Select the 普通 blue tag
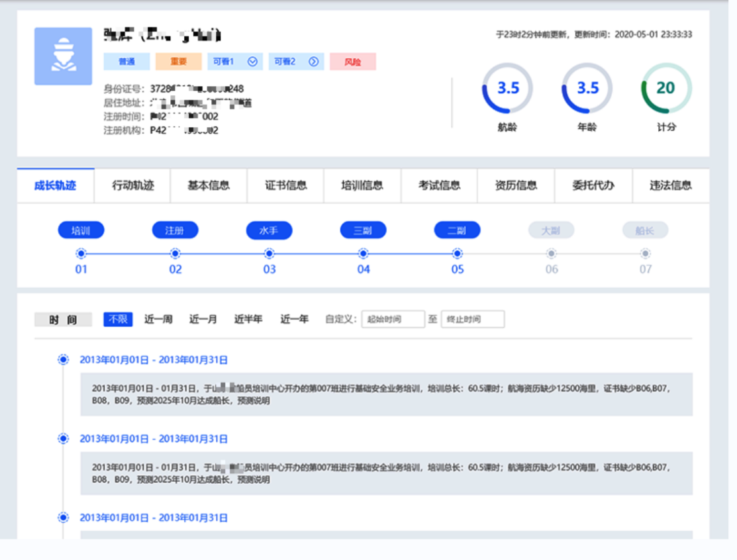 [x=126, y=62]
